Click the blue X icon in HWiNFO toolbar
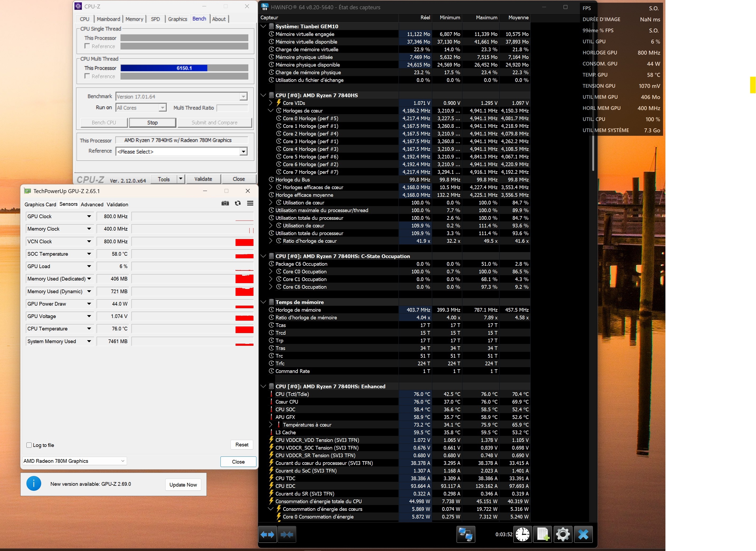This screenshot has width=756, height=551. [x=583, y=534]
